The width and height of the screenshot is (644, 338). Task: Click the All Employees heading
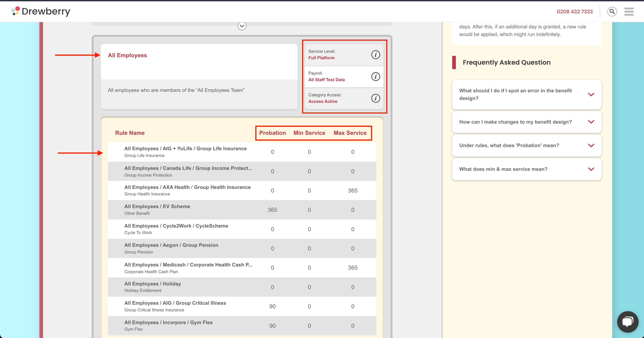click(x=127, y=55)
